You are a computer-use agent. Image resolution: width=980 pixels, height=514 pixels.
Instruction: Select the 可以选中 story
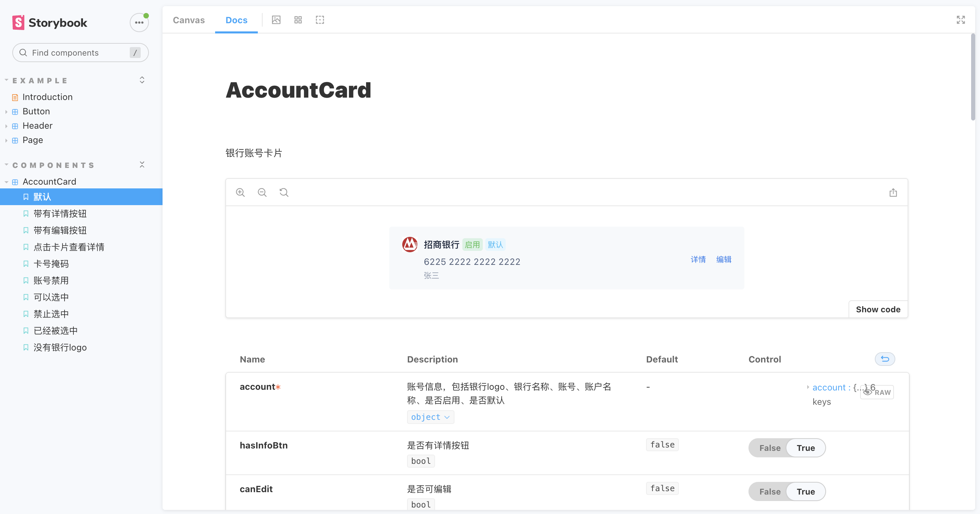point(51,297)
